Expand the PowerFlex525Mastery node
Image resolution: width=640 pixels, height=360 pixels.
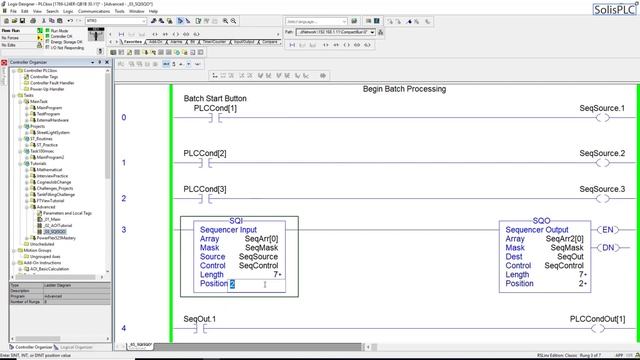pyautogui.click(x=27, y=238)
